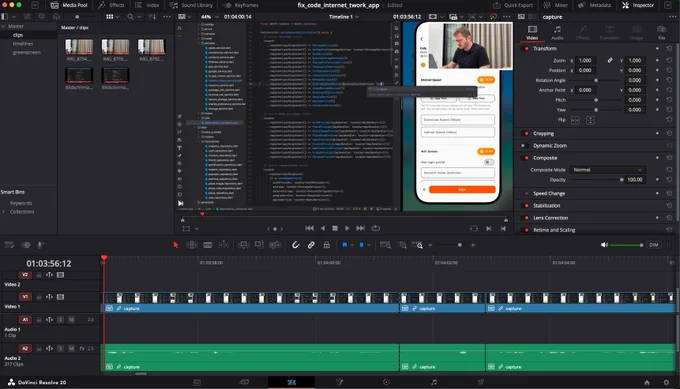Viewport: 680px width, 389px height.
Task: Toggle loop playback button
Action: tap(376, 228)
